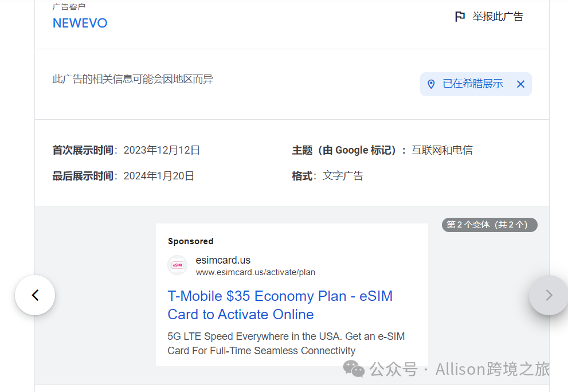568x392 pixels.
Task: Go to the next ad variant arrow
Action: (549, 295)
